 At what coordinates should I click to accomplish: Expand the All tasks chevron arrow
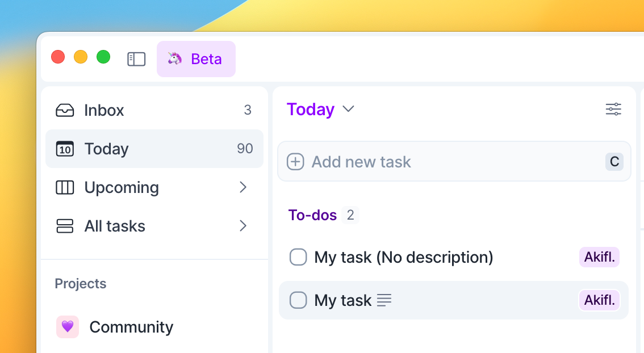[x=243, y=226]
